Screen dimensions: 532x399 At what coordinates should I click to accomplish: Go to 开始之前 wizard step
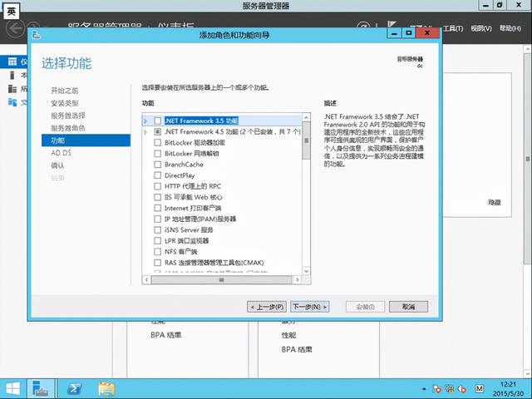(65, 91)
